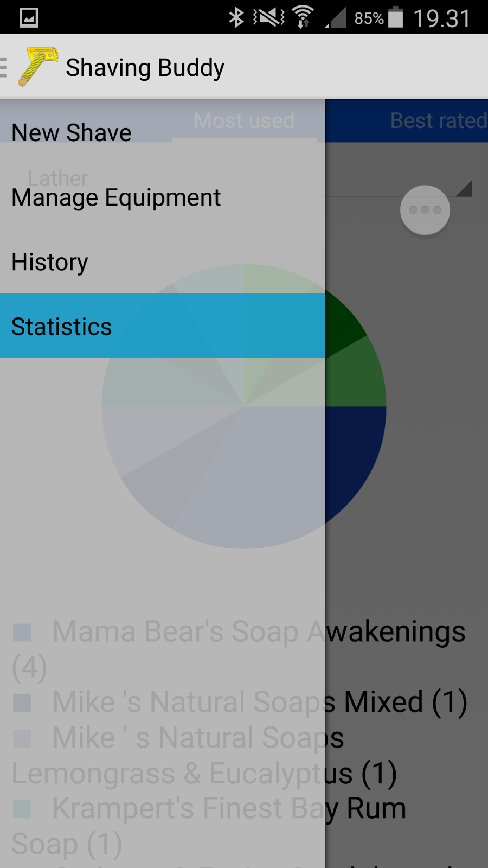Tap the Mama Bear's Soap legend swatch

pos(22,632)
